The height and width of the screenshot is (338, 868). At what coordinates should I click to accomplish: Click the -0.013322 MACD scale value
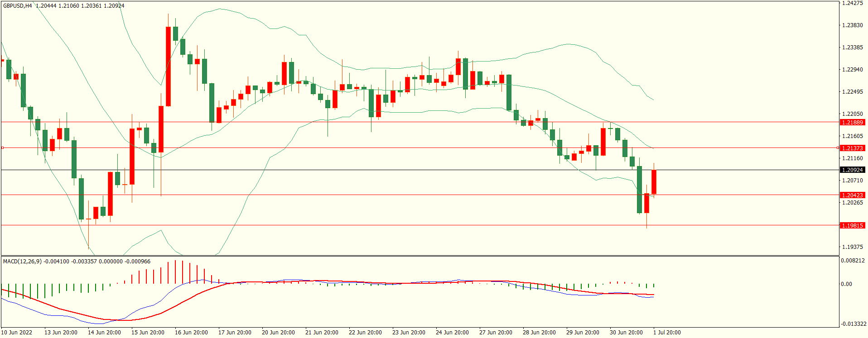(854, 324)
